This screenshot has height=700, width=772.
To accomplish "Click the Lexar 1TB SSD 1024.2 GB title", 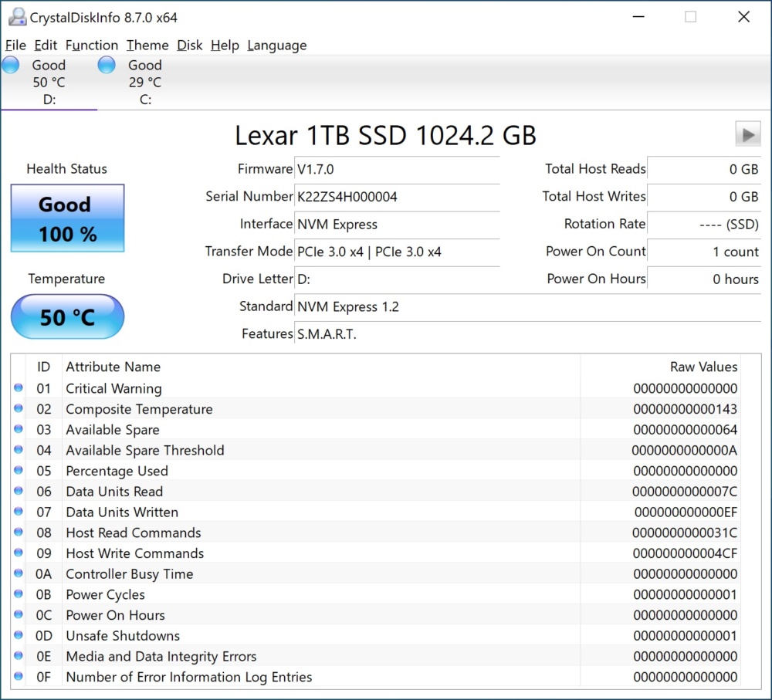I will pyautogui.click(x=385, y=135).
